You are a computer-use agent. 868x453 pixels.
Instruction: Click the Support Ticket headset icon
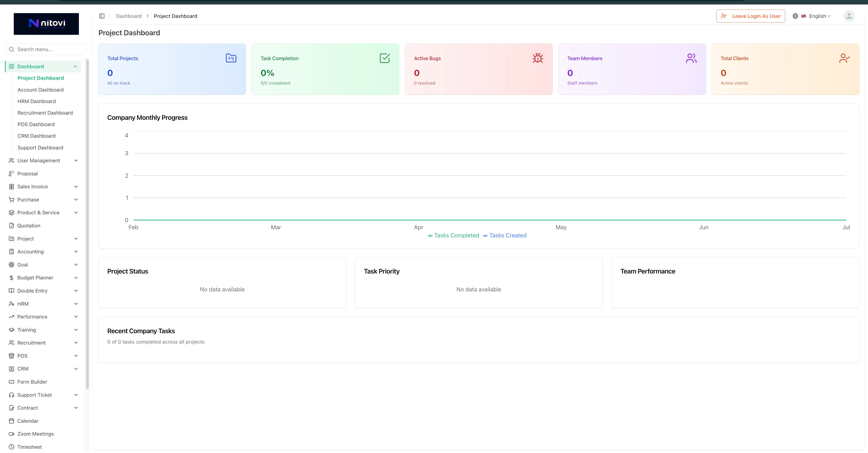click(12, 395)
